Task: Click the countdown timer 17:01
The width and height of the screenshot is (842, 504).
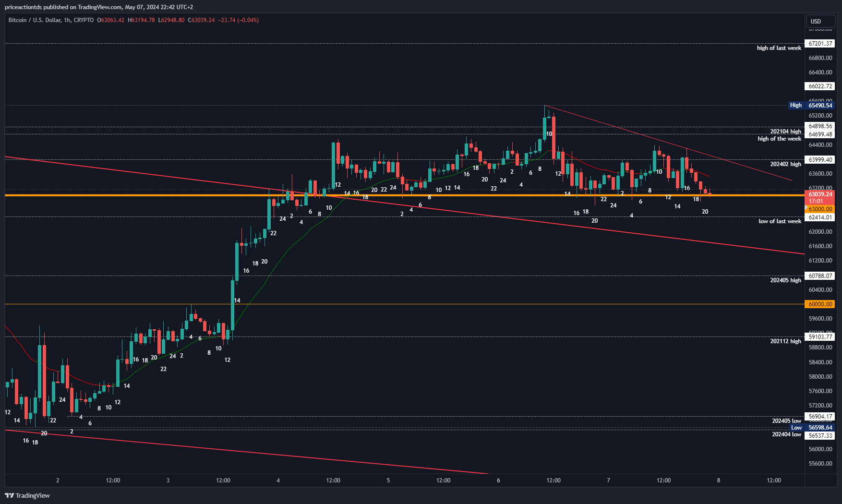Action: point(816,201)
